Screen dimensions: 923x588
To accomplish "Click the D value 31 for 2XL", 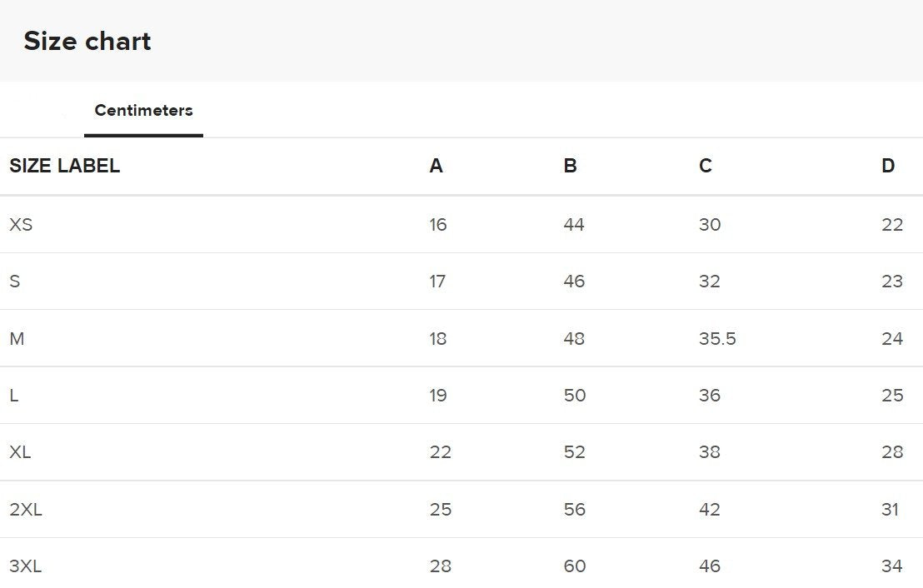I will (x=891, y=510).
